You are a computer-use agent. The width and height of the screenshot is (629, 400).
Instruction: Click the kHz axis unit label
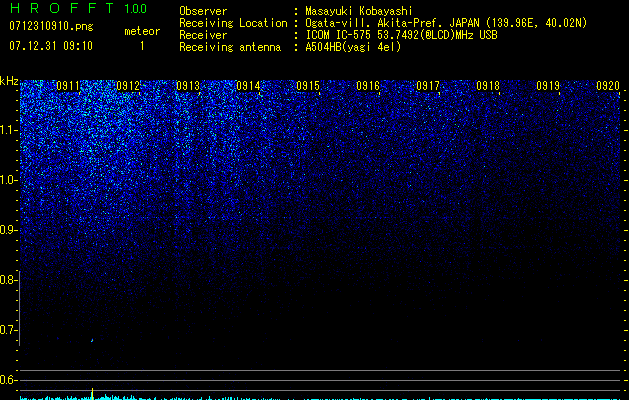click(9, 81)
